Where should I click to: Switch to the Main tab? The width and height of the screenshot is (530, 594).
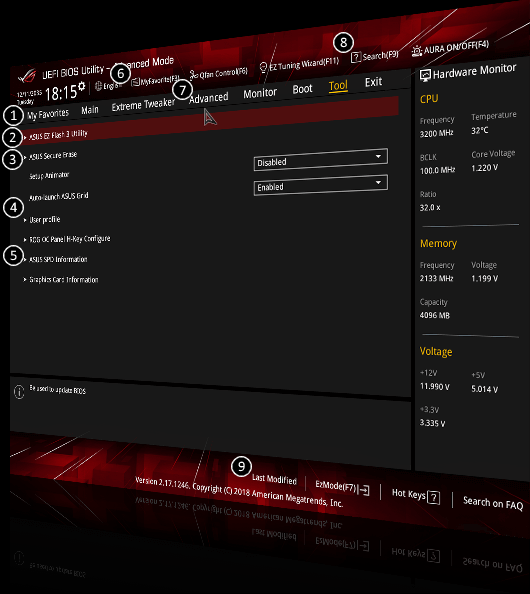[90, 110]
